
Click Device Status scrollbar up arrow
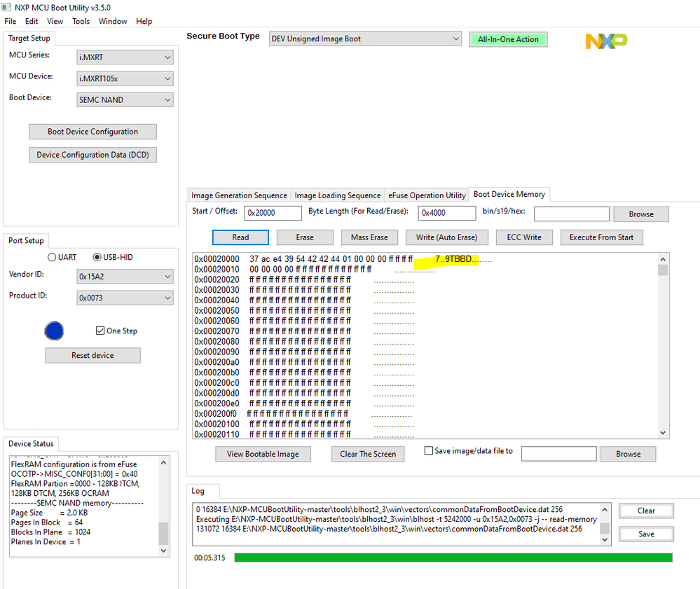pyautogui.click(x=163, y=463)
